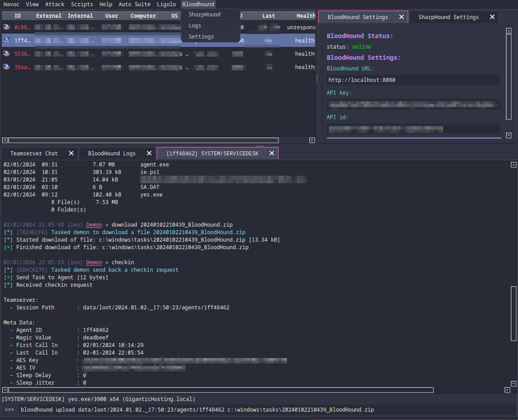This screenshot has height=420, width=518.
Task: Switch to BloodHound Settings tab
Action: click(x=358, y=17)
